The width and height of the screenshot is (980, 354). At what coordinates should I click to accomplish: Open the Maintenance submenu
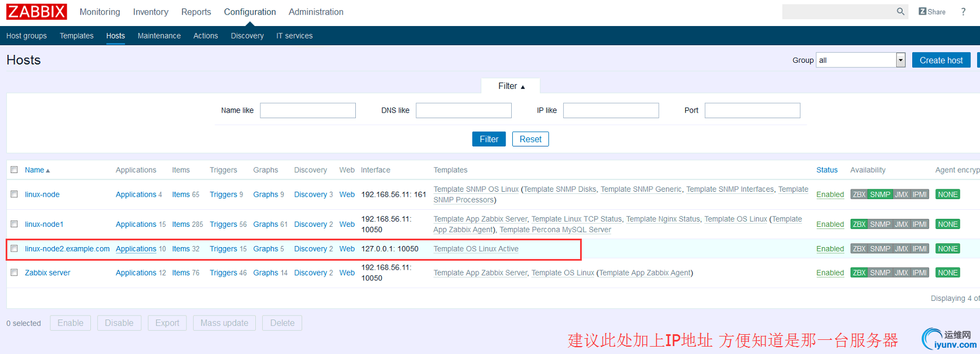coord(159,36)
